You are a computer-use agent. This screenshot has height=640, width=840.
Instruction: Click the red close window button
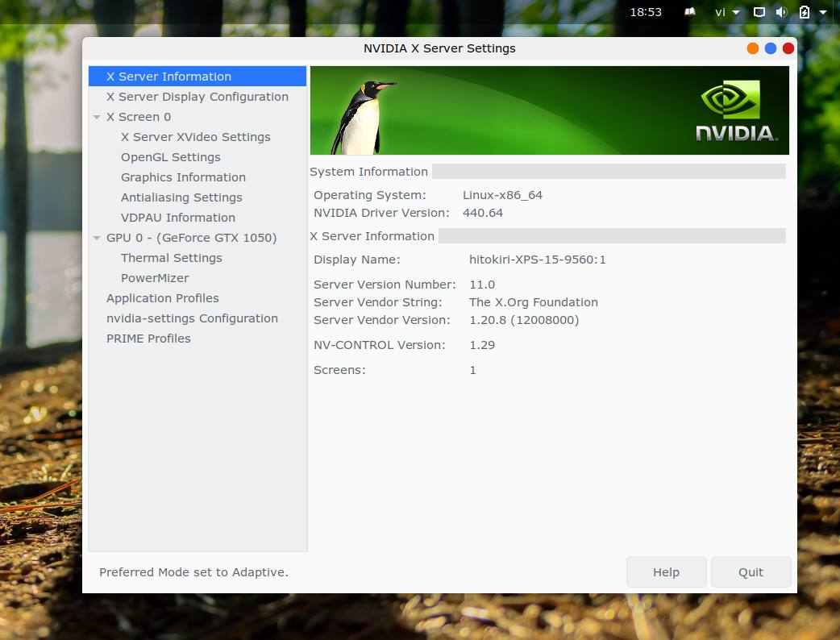(788, 48)
